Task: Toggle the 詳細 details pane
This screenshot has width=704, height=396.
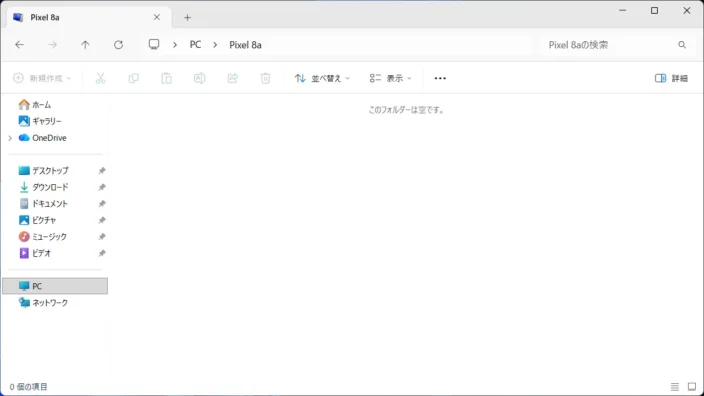Action: click(x=671, y=78)
